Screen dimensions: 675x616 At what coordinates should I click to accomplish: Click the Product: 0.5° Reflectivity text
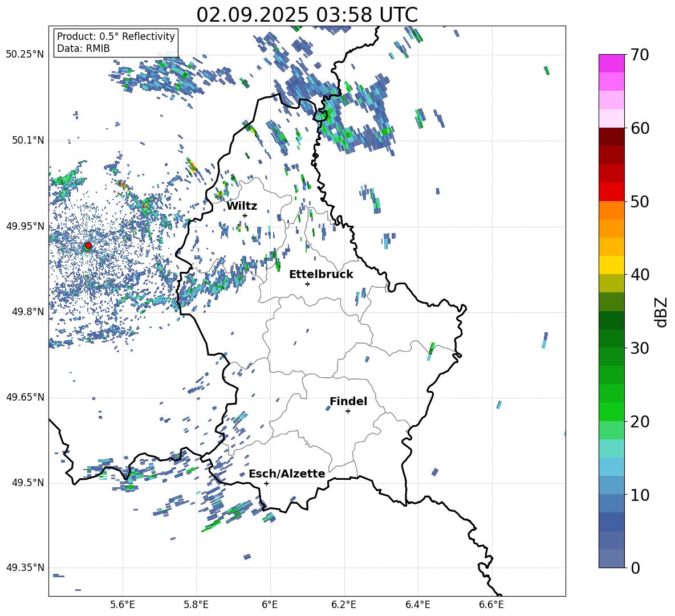point(116,36)
